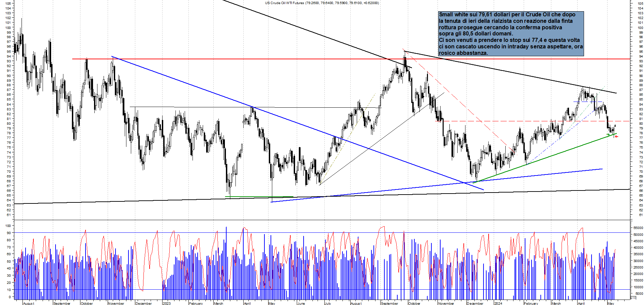Select the blue Italian commentary annotation box
This screenshot has height=305, width=644.
[x=511, y=34]
